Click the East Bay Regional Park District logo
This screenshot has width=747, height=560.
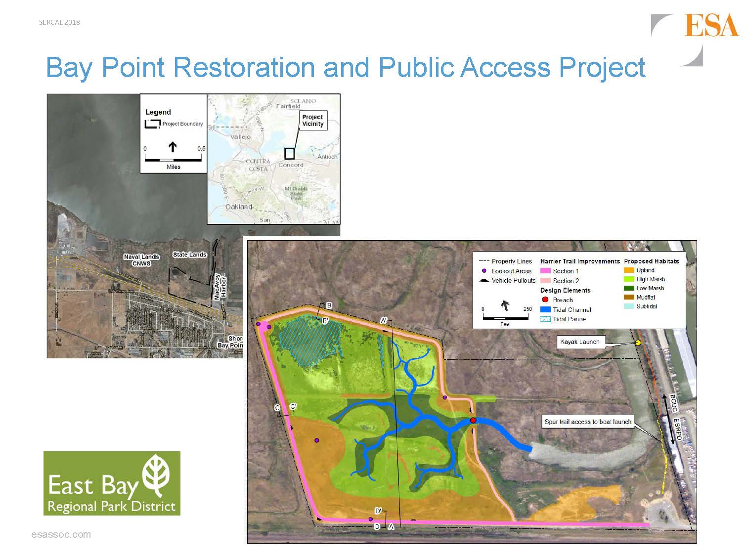[x=112, y=483]
